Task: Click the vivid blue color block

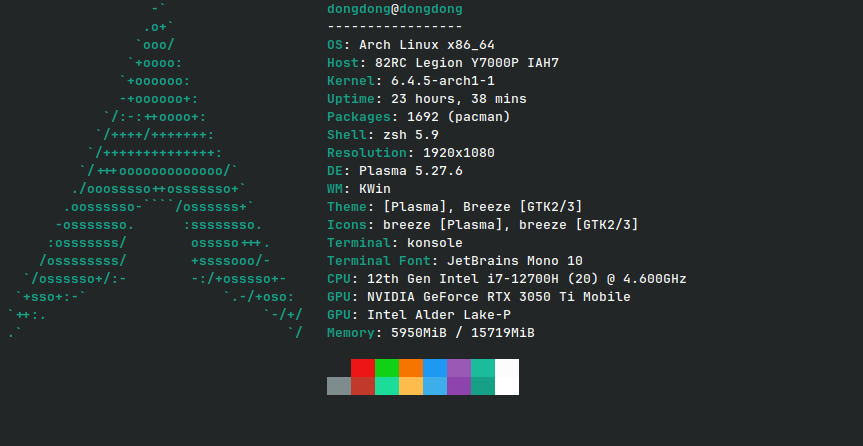Action: click(x=435, y=368)
